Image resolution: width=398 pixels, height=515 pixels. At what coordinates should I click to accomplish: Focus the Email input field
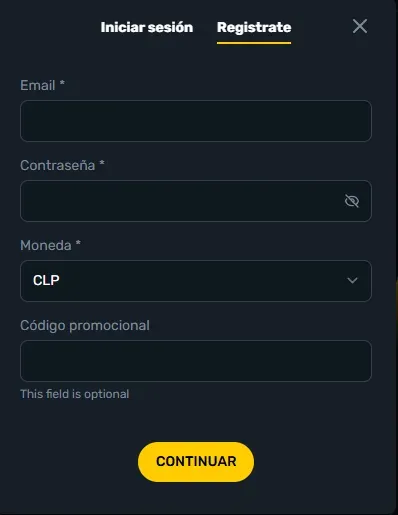tap(196, 121)
